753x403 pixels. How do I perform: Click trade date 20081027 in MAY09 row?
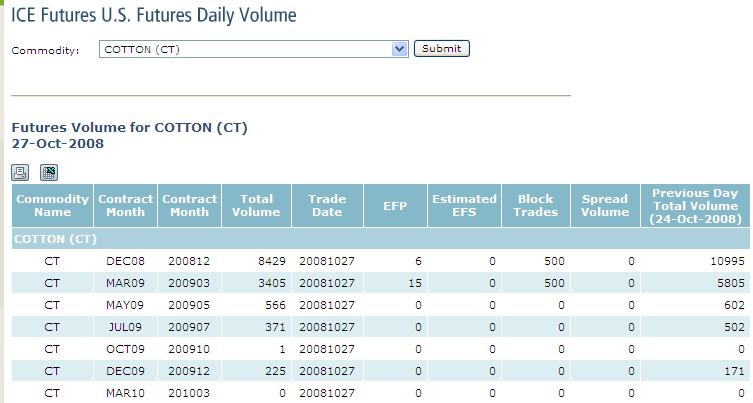(327, 305)
